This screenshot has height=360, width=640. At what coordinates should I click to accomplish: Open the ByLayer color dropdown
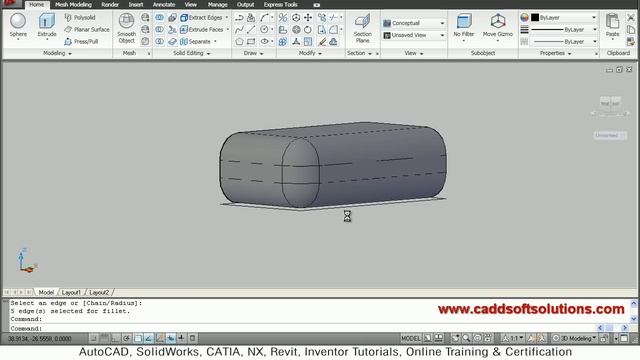pos(564,18)
